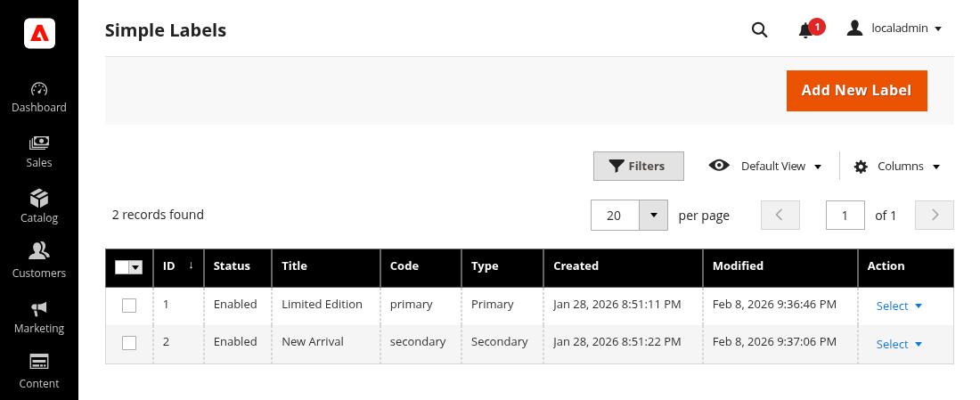
Task: Open the notifications bell icon
Action: 805,30
